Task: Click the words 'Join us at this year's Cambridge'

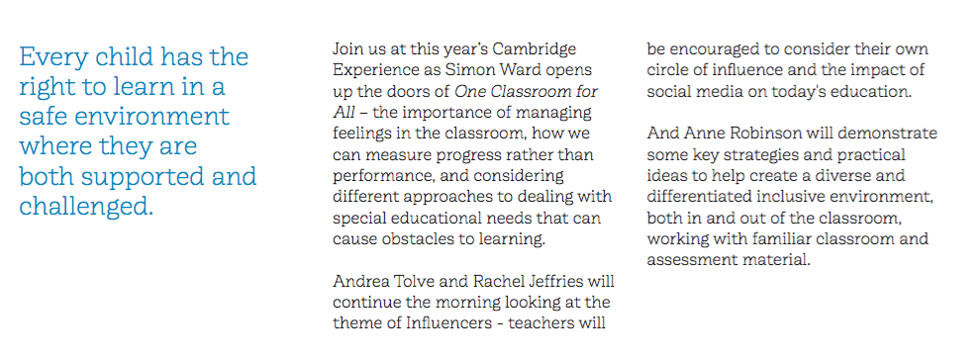Action: [454, 49]
